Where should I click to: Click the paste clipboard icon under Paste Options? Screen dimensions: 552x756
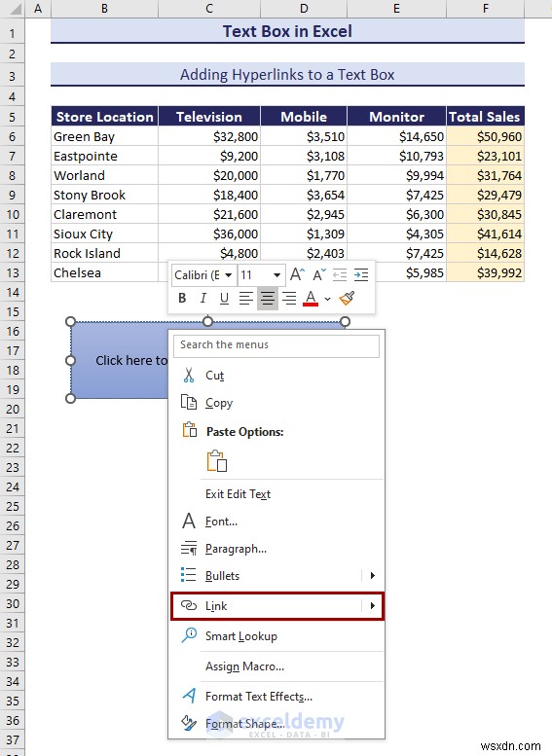[217, 461]
